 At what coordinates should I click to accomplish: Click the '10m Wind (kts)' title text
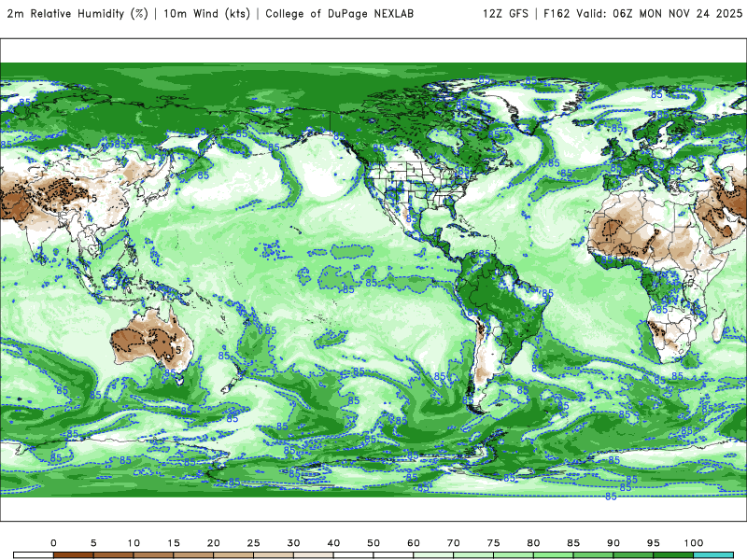(x=206, y=13)
